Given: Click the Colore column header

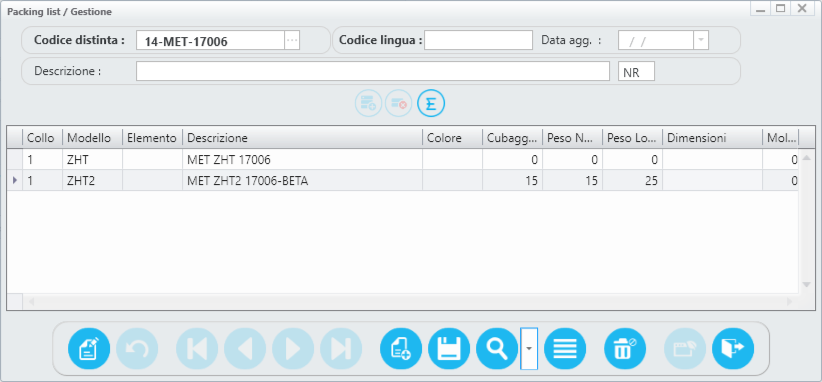Looking at the screenshot, I should [x=452, y=138].
